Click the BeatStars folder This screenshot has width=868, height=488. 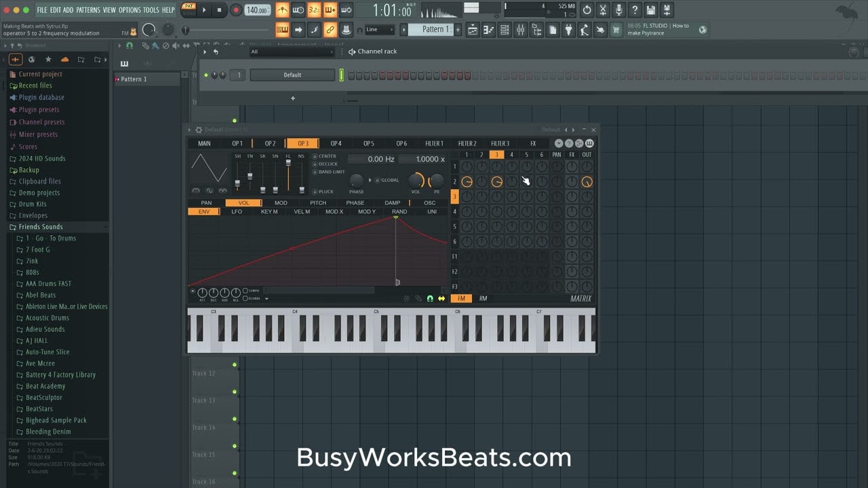39,409
